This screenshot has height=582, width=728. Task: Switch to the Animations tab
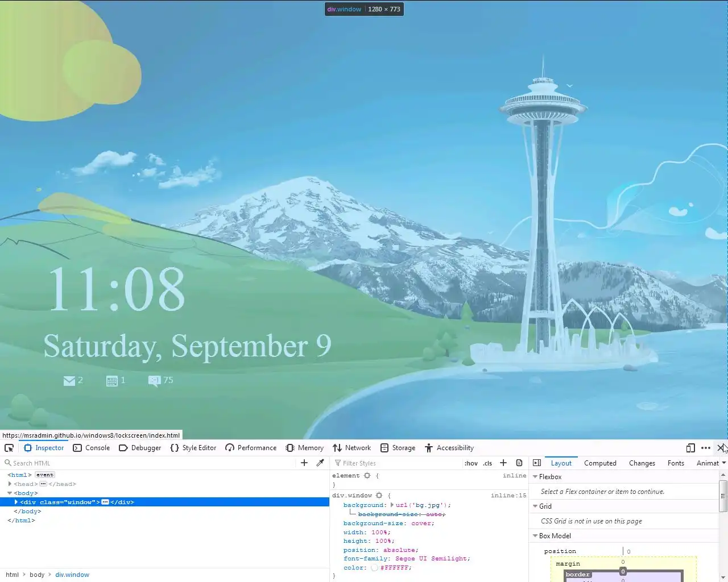(707, 463)
